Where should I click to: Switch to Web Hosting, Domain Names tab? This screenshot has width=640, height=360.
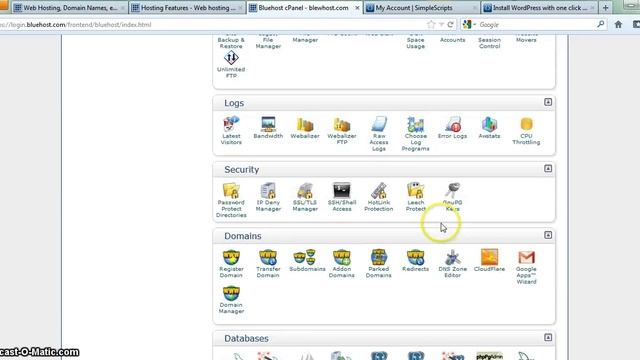[69, 8]
